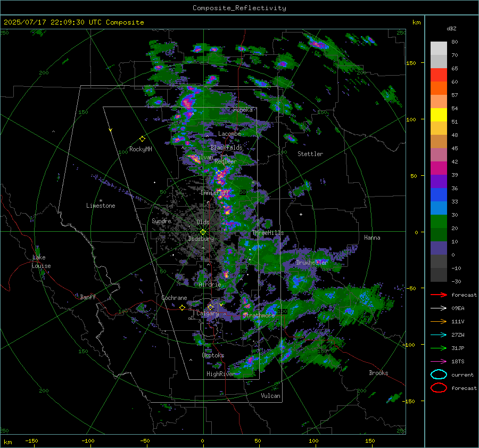Viewport: 479px width, 448px height.
Task: Select the Brooks label on map
Action: [378, 373]
